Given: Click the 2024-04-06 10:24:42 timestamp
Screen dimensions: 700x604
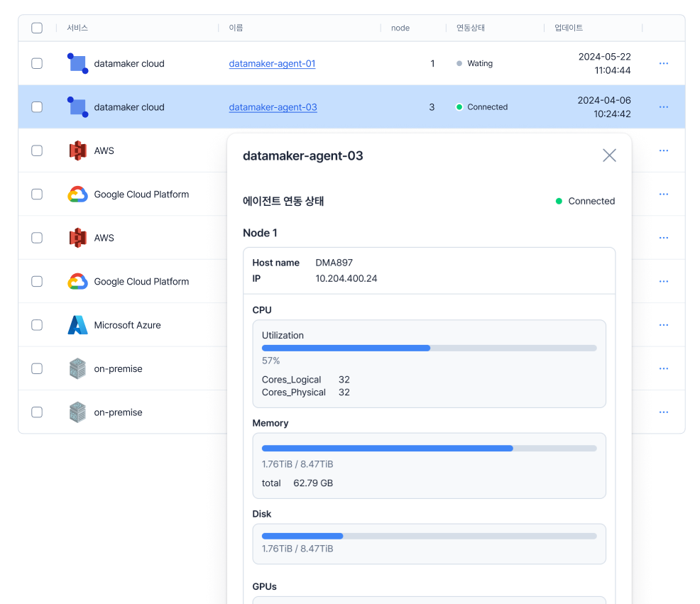Looking at the screenshot, I should click(x=604, y=107).
